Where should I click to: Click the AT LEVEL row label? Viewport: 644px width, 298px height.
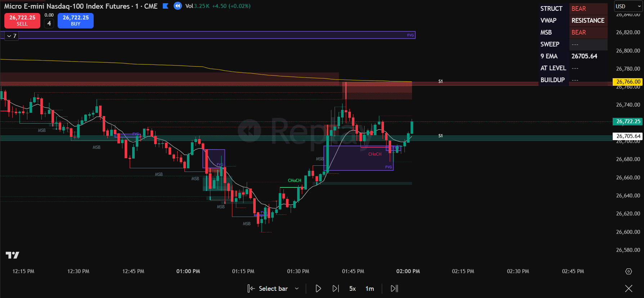[x=553, y=68]
